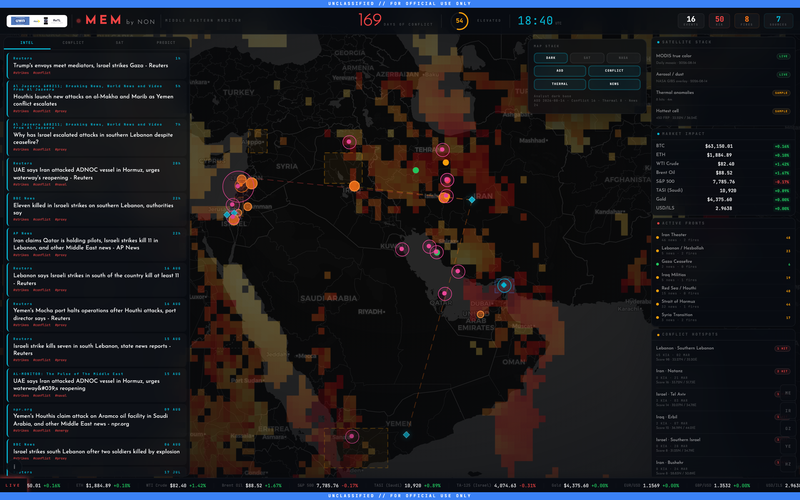Viewport: 800px width, 500px height.
Task: Toggle the NEWS map layer
Action: pos(614,84)
